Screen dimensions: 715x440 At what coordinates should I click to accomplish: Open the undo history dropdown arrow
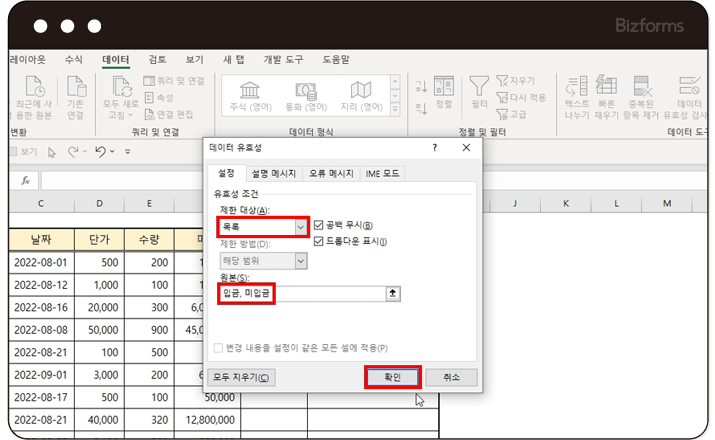[112, 151]
